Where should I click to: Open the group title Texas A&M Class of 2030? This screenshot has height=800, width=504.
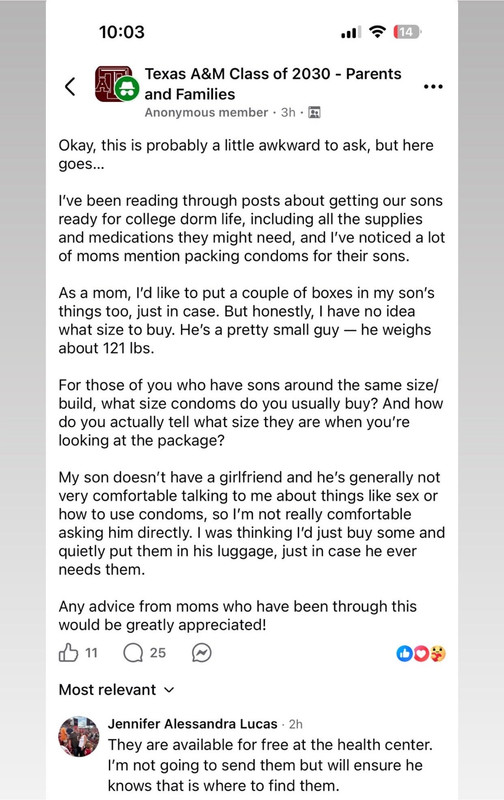(x=273, y=84)
